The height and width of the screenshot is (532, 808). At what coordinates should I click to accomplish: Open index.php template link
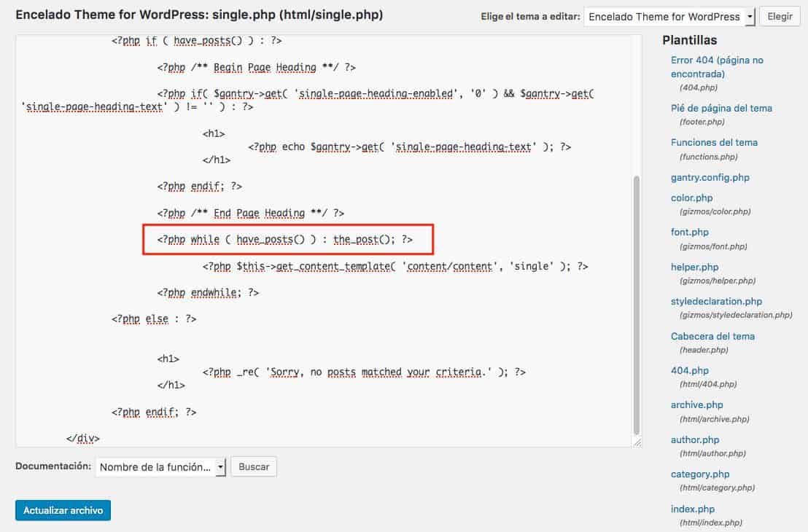(x=692, y=509)
